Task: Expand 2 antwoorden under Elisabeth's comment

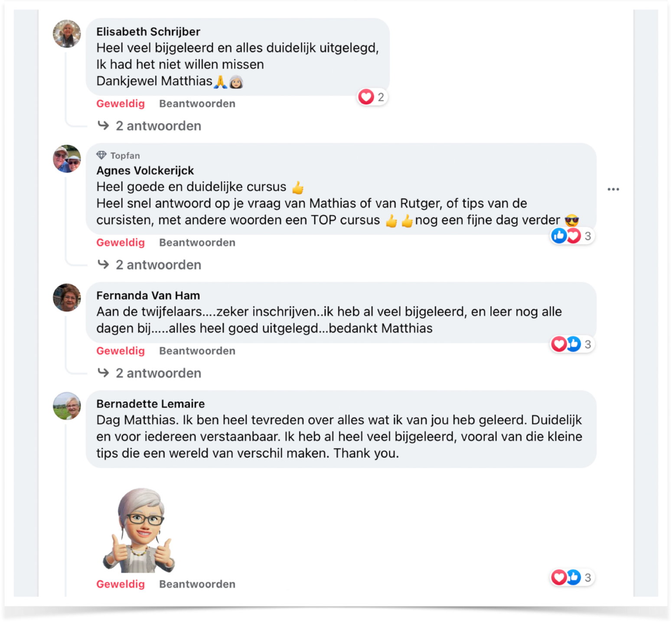Action: click(150, 126)
